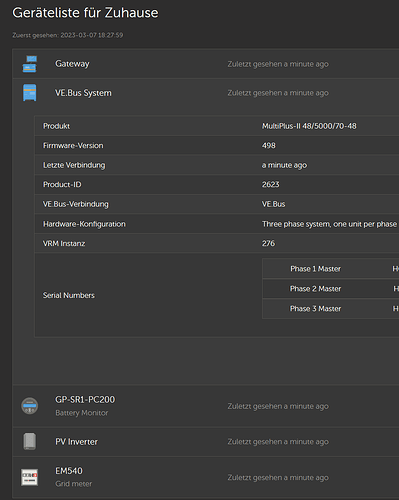Image resolution: width=399 pixels, height=500 pixels.
Task: Expand the GP-SR1-PC200 Battery Monitor row
Action: 206,406
